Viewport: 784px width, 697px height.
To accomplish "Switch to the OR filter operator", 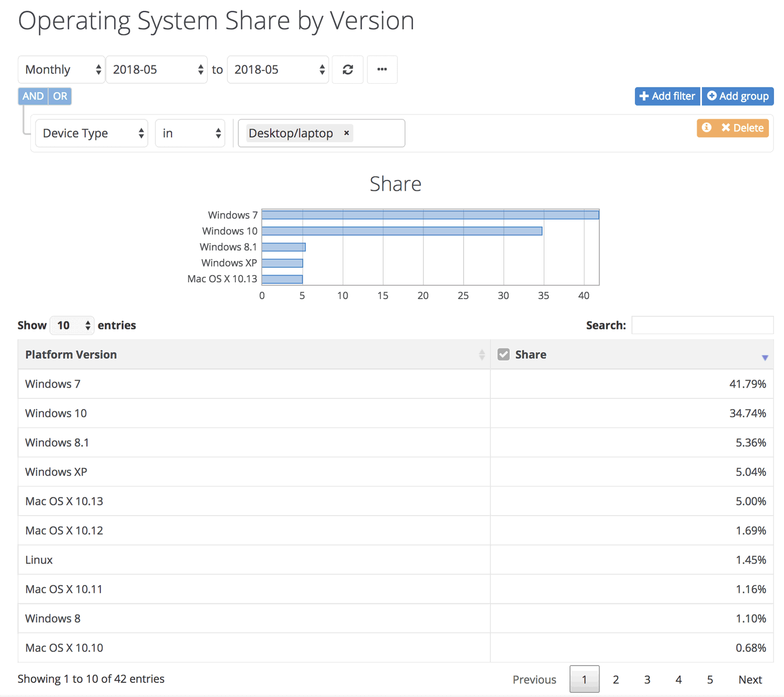I will 60,96.
